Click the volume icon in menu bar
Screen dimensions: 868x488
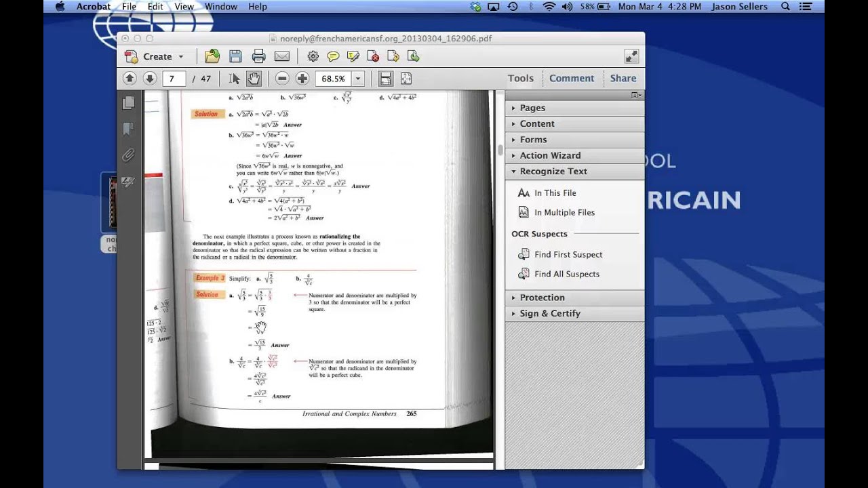coord(568,6)
